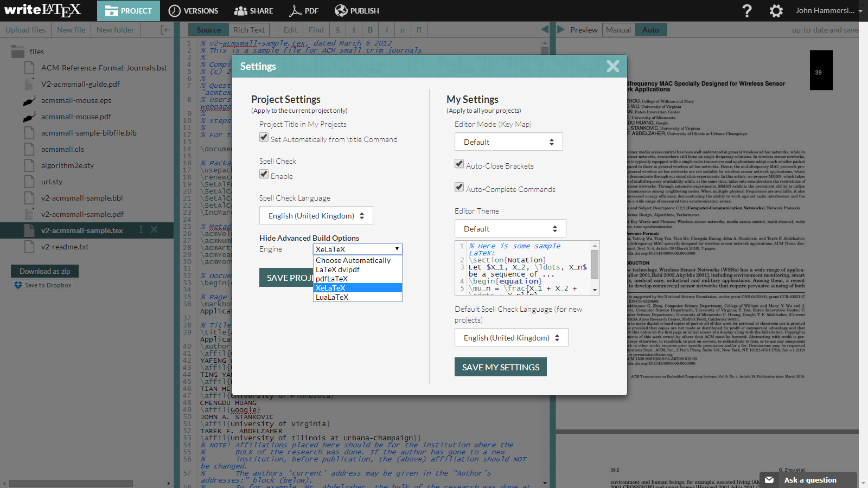Click the right arrow beside the Preview label
This screenshot has height=488, width=868.
[x=561, y=29]
